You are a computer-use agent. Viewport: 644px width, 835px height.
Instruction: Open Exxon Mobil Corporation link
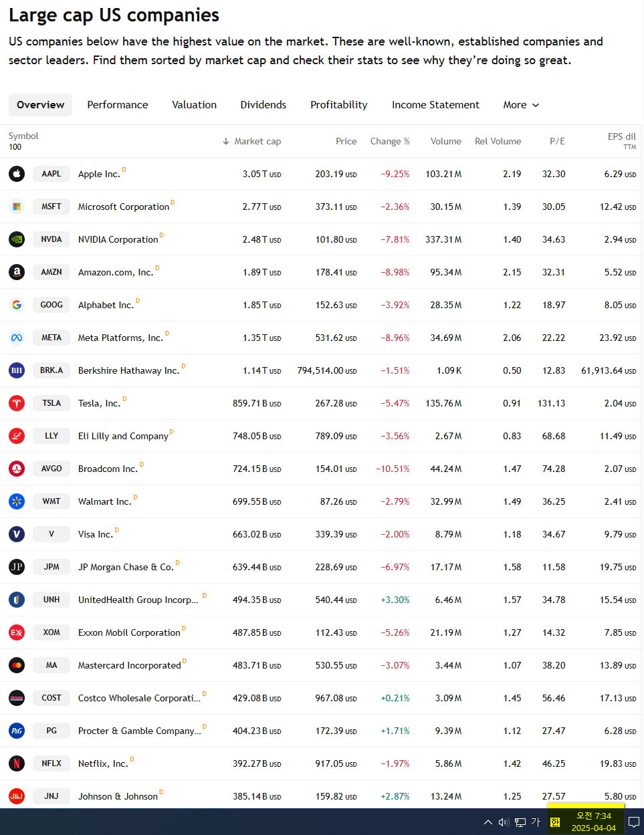point(129,632)
